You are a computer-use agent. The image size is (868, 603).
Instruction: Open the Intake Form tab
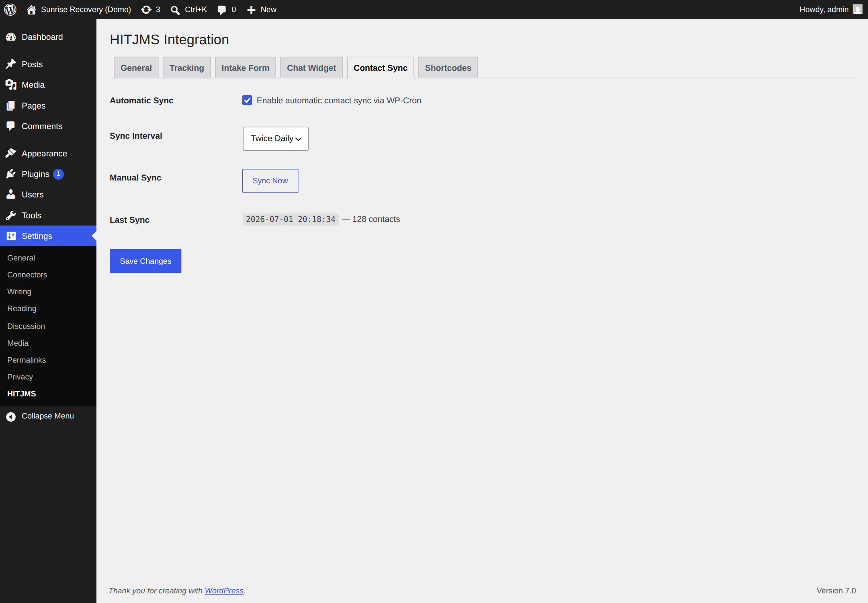[246, 68]
